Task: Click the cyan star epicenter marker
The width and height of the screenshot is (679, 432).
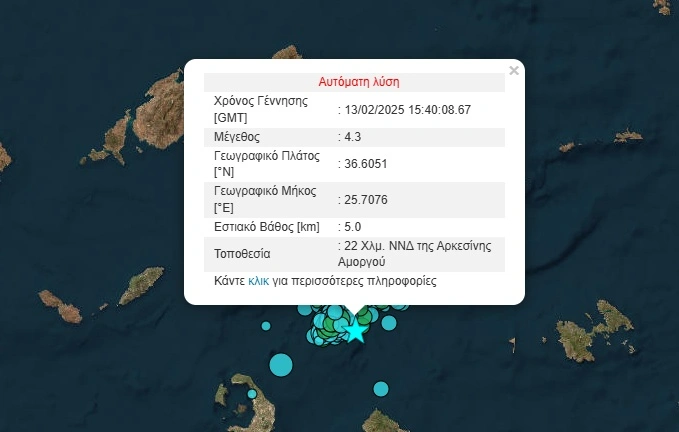Action: (355, 330)
